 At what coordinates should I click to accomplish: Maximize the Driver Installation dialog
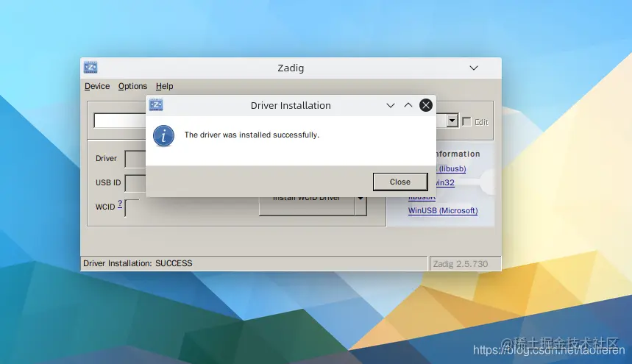tap(408, 105)
